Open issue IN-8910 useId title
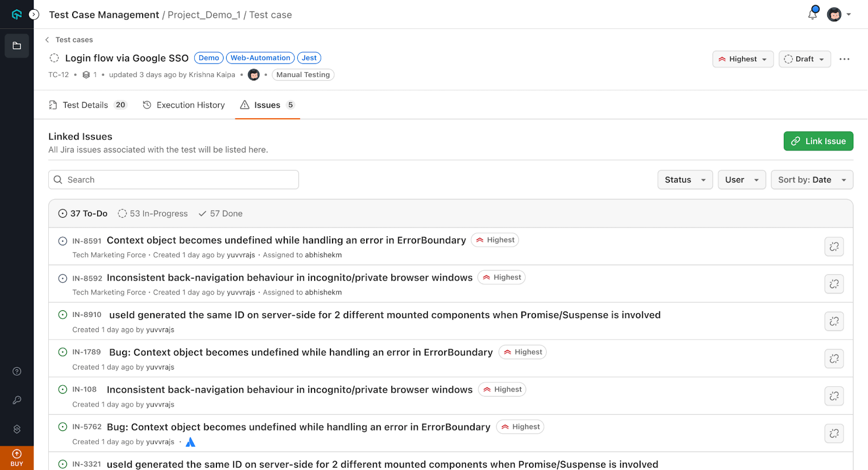Viewport: 868px width, 470px height. pos(385,315)
